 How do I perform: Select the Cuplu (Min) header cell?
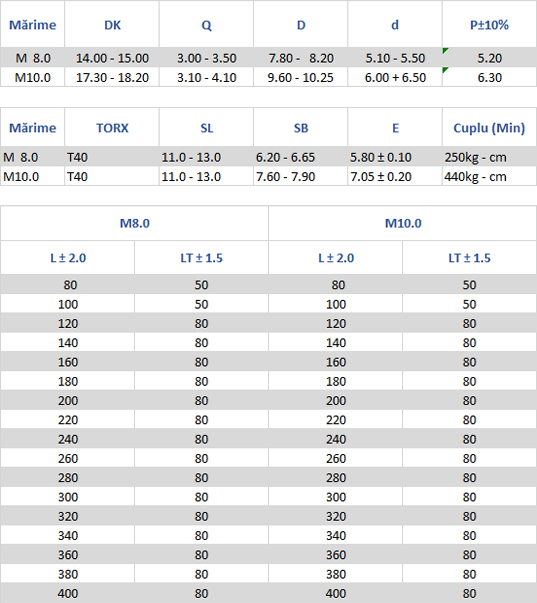pos(489,127)
